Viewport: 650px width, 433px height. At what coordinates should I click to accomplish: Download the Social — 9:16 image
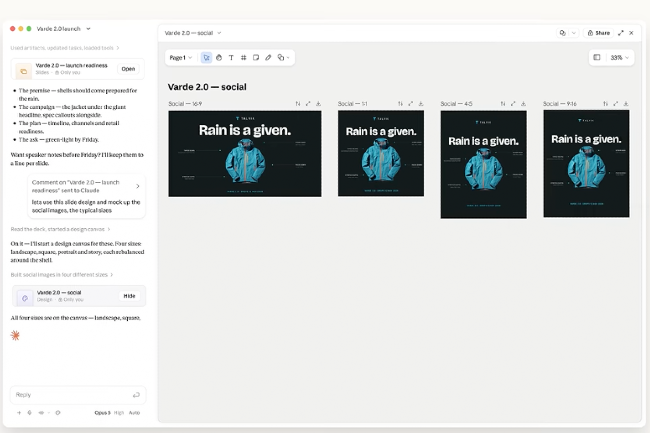pyautogui.click(x=626, y=104)
